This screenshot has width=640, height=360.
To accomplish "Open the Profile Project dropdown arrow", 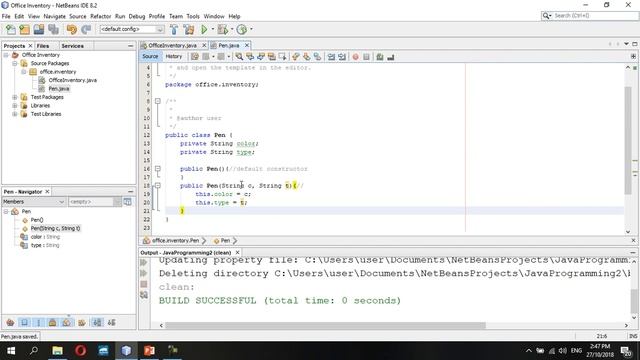I will 251,29.
